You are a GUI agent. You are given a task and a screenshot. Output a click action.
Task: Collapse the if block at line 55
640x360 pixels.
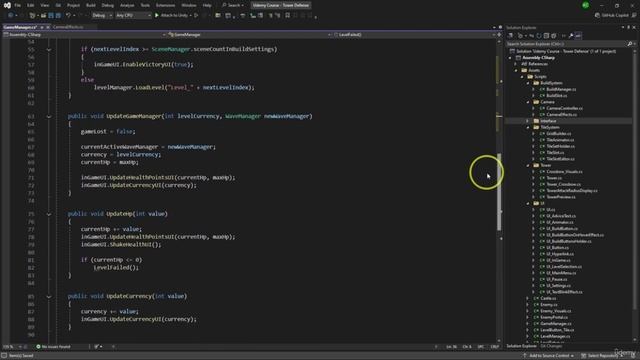49,49
